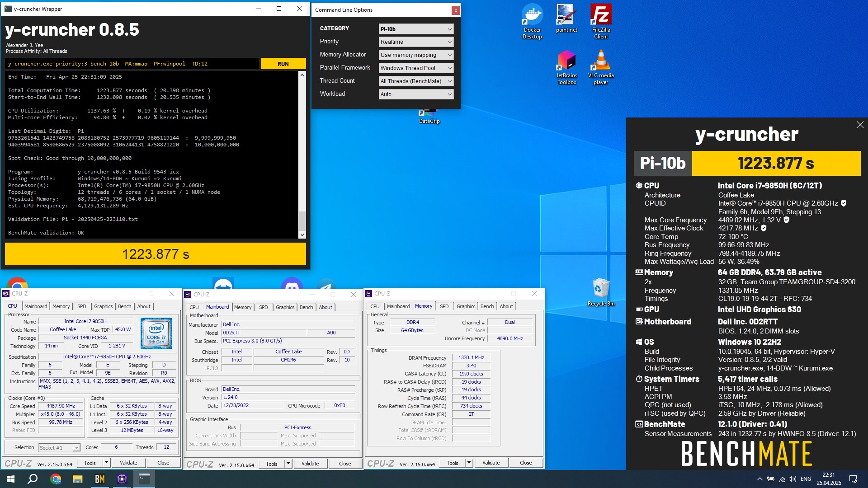Click Validate in the first CPU-Z window
The width and height of the screenshot is (868, 488).
[128, 463]
